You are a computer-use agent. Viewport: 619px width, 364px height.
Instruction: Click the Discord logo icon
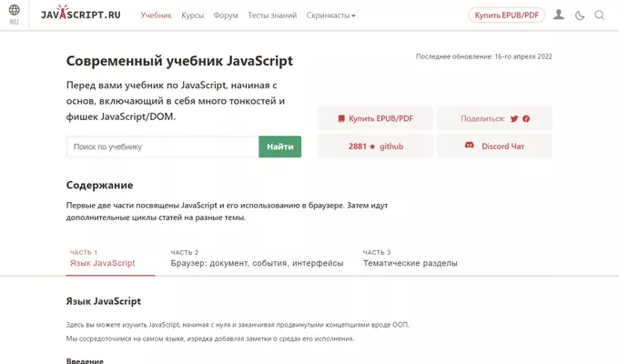click(x=469, y=146)
